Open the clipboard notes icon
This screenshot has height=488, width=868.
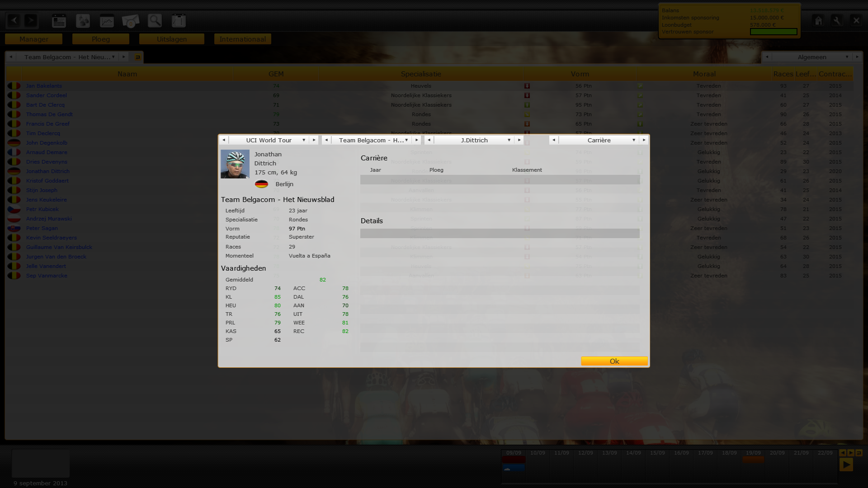point(179,21)
